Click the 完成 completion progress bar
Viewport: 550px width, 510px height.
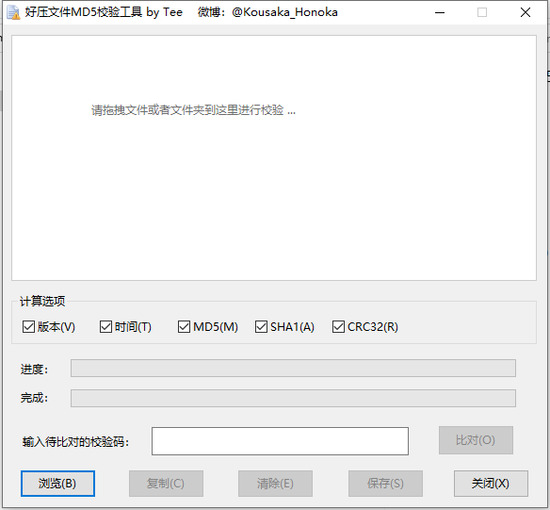[x=293, y=398]
